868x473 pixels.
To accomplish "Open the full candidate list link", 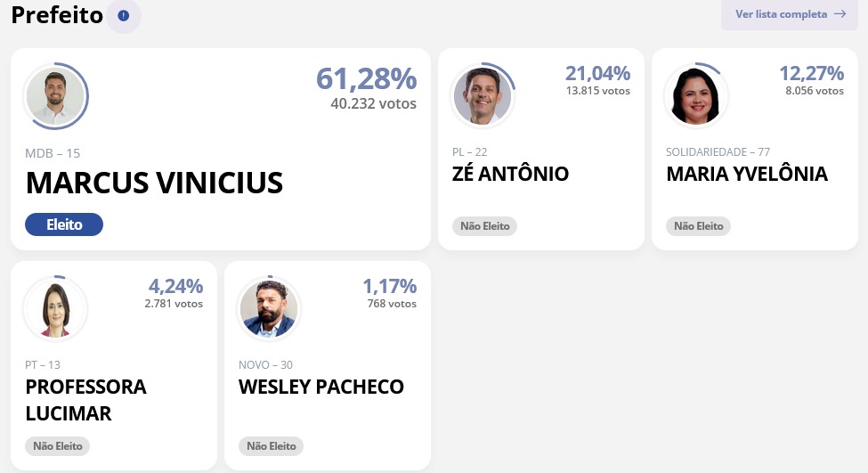I will (x=790, y=14).
